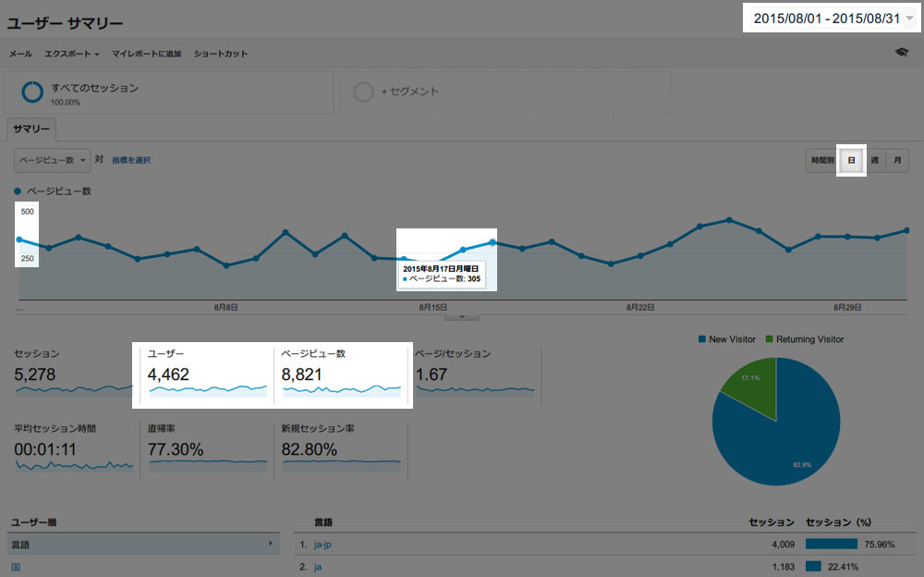The height and width of the screenshot is (577, 924).
Task: Click the 8月22日 axis label
Action: pyautogui.click(x=640, y=307)
